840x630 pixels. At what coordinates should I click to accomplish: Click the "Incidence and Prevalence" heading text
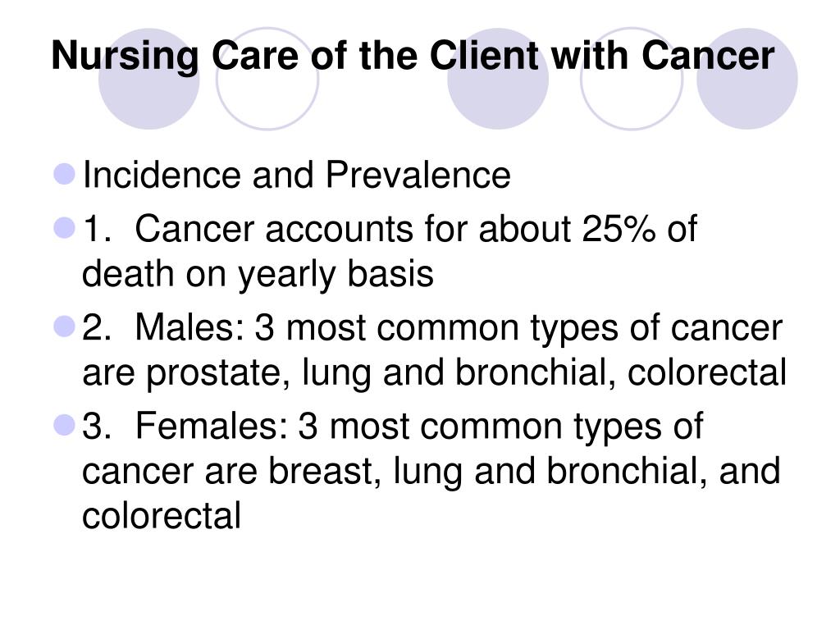tap(297, 176)
